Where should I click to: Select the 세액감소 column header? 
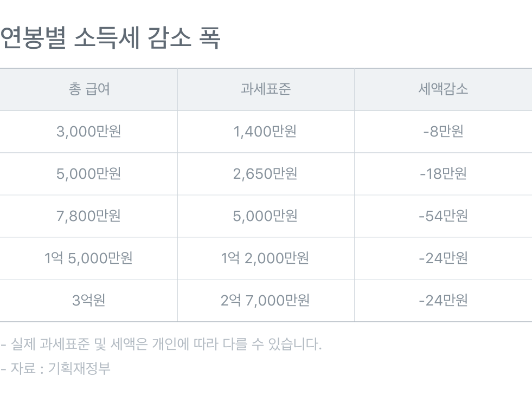click(443, 89)
